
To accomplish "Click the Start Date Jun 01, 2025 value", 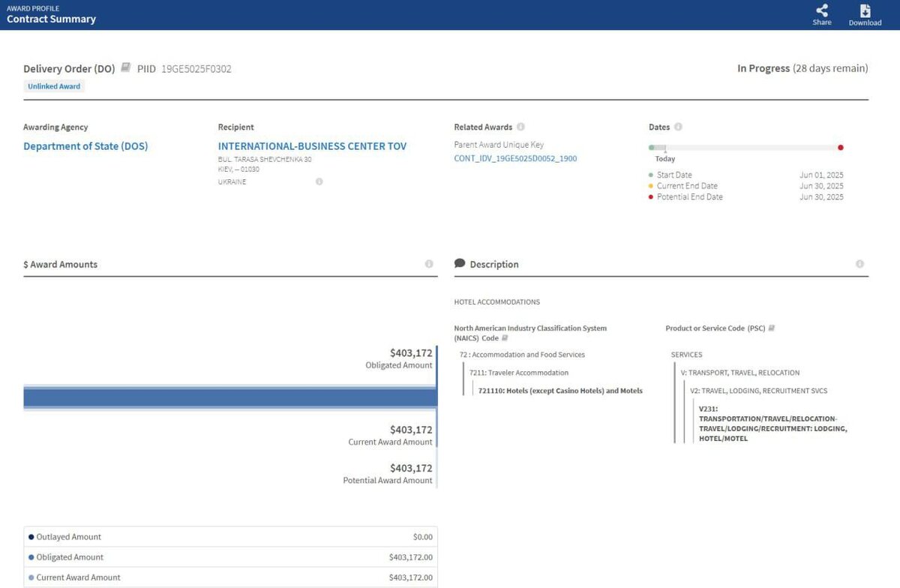I will pos(821,175).
